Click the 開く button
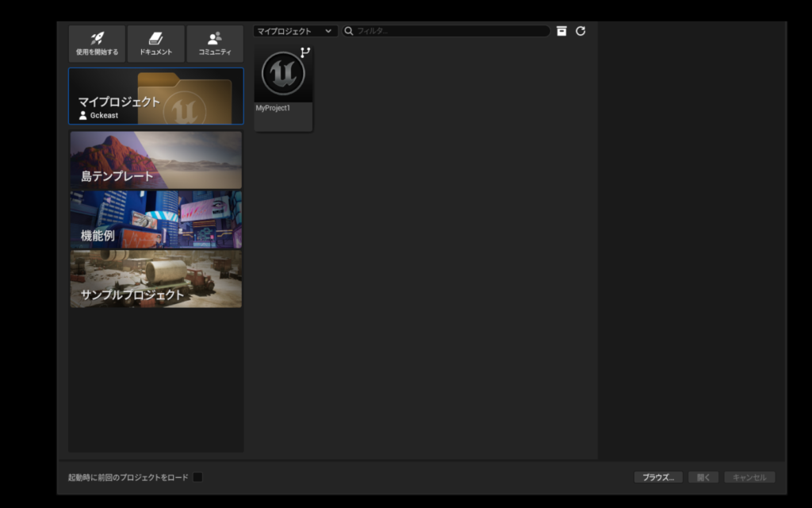Image resolution: width=812 pixels, height=508 pixels. coord(703,477)
